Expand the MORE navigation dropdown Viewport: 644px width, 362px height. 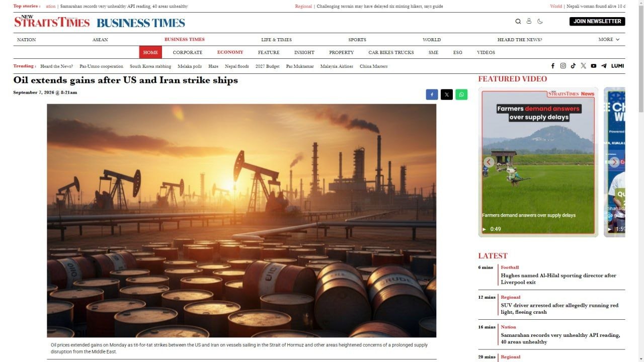point(609,39)
